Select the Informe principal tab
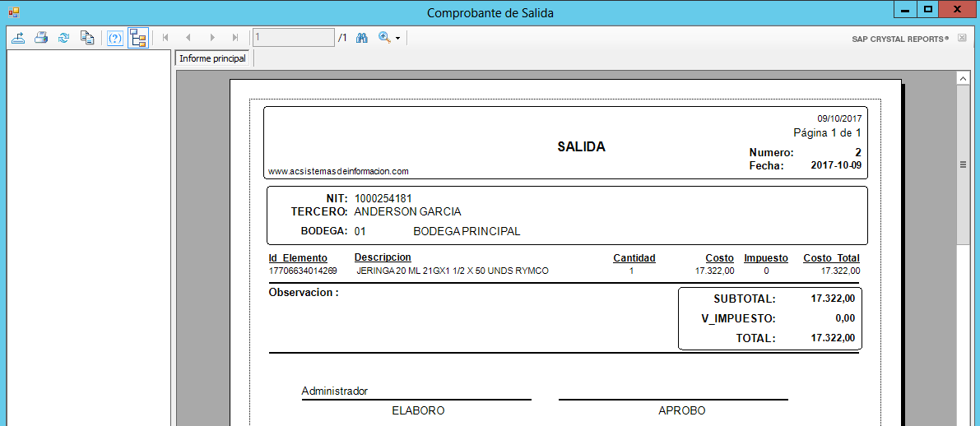Screen dimensions: 980x426 [212, 58]
